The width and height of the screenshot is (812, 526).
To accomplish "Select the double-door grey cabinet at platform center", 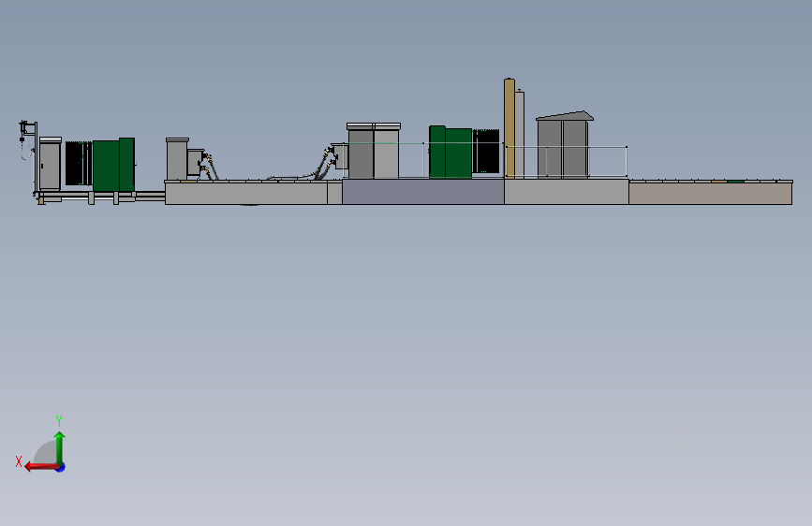I will pyautogui.click(x=374, y=151).
